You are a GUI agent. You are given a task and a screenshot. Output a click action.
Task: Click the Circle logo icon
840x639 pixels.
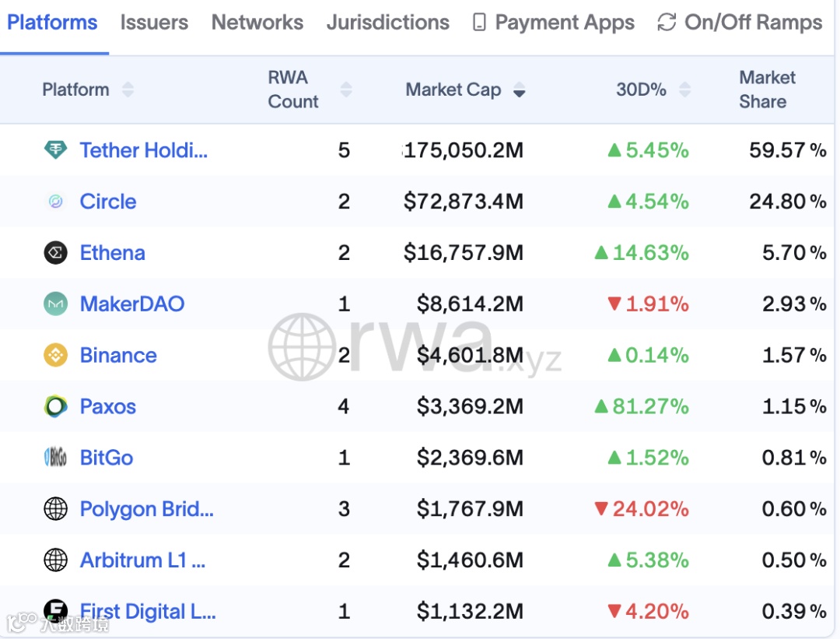pos(56,202)
